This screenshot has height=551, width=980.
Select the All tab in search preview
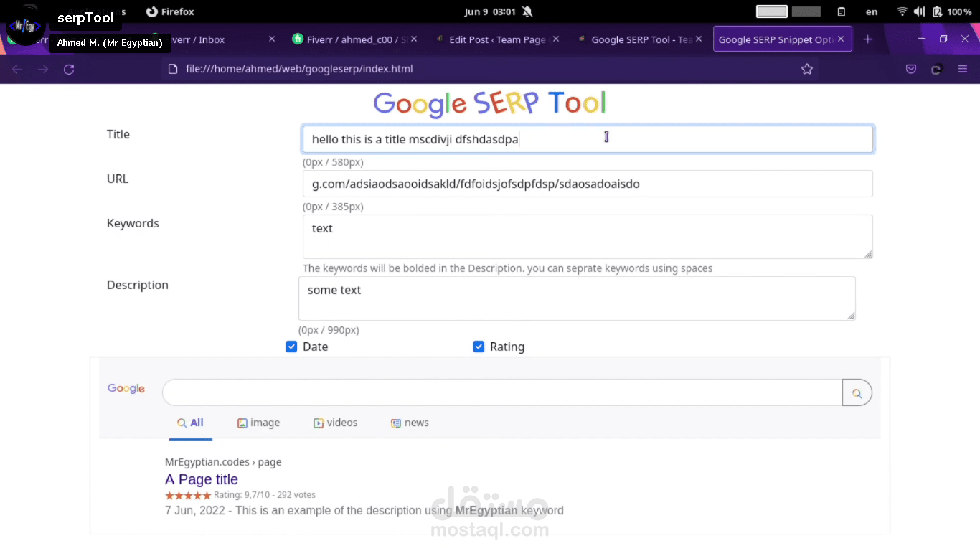(191, 423)
